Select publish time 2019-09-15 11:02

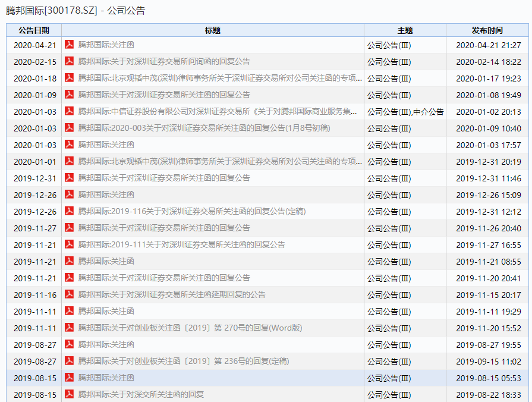[x=488, y=361]
